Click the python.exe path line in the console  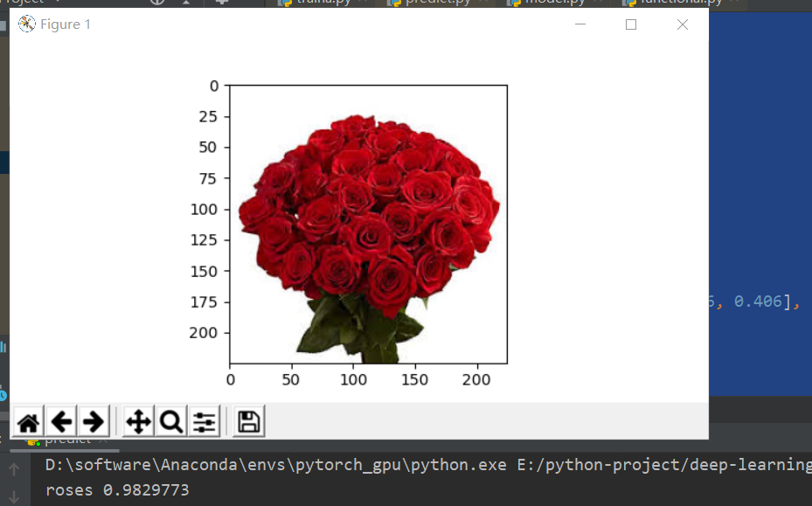428,465
